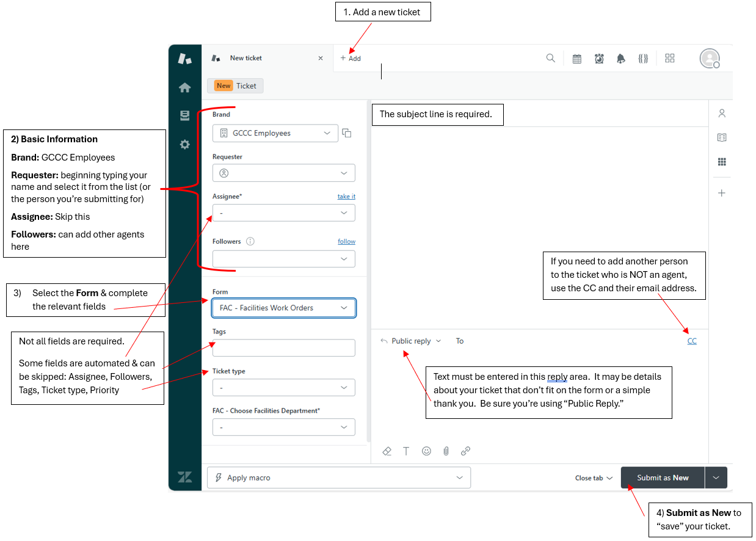
Task: Open the notifications bell icon
Action: tap(621, 58)
